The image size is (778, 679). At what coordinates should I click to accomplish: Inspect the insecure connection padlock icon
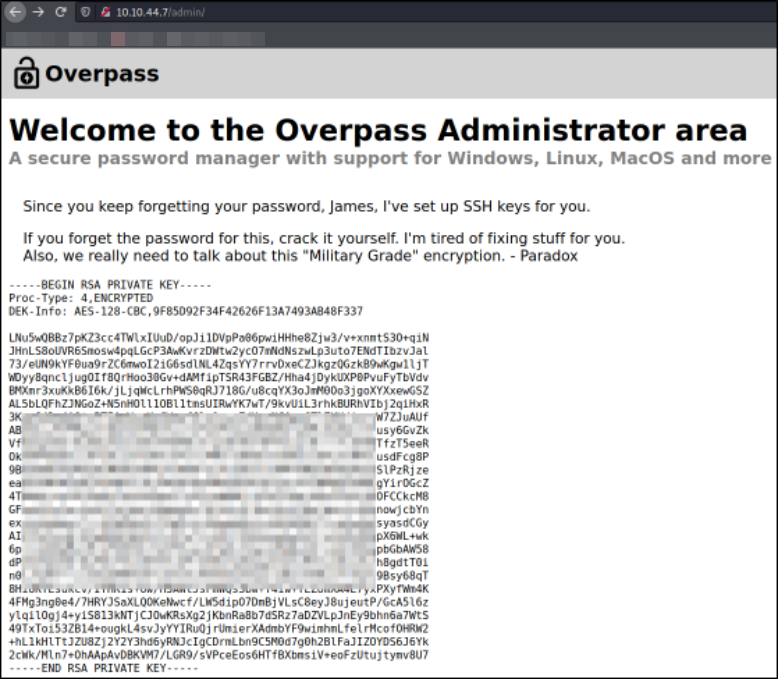click(105, 12)
